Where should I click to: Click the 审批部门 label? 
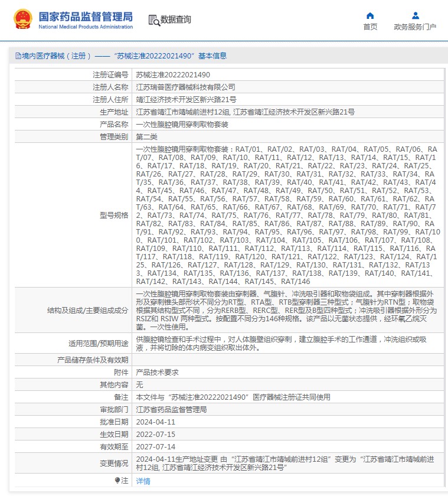coord(114,410)
